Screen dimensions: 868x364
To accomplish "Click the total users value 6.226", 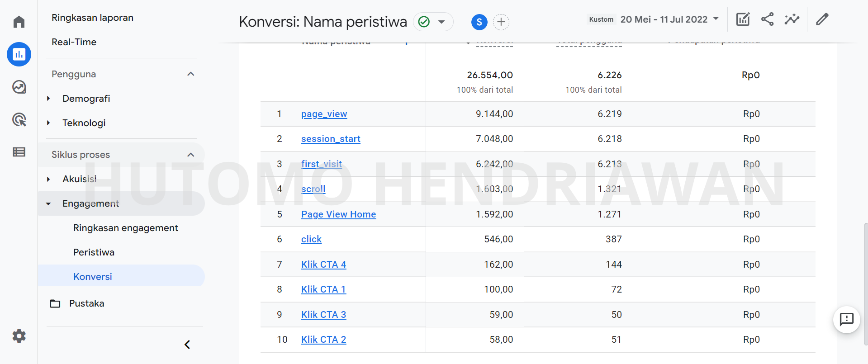I will [609, 75].
